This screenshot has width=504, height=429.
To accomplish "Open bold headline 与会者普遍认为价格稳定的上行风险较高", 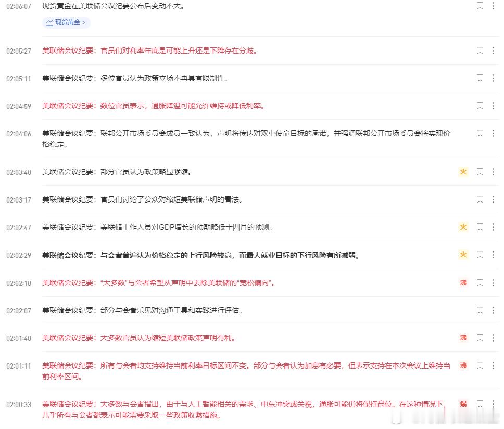I will coord(201,255).
